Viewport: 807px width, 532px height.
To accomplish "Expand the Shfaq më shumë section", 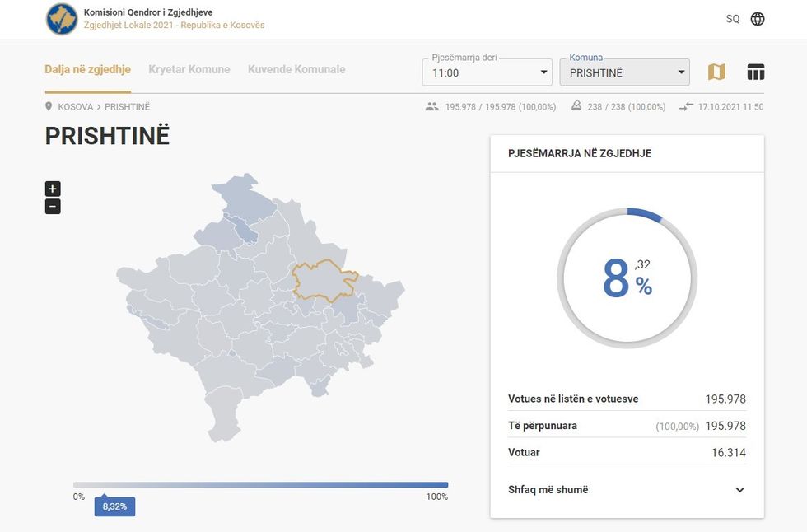I will (x=739, y=490).
